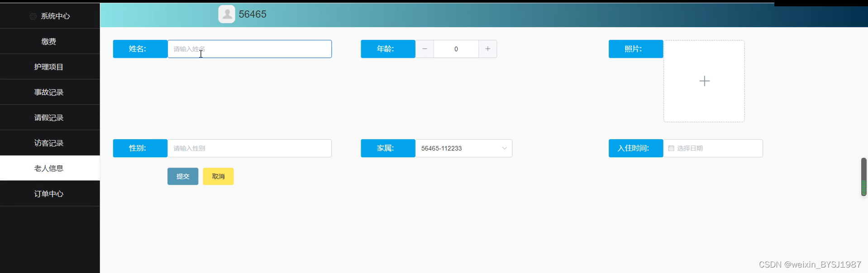
Task: Click the 年龄: label
Action: (x=388, y=49)
